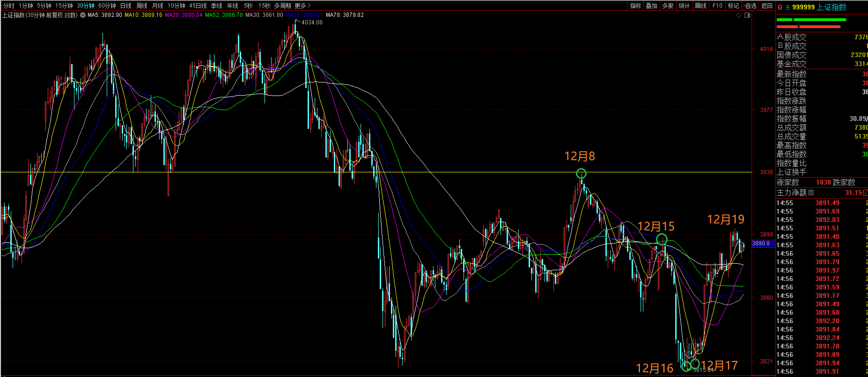Click the 3938 price axis label
Viewport: 868px width, 377px height.
(x=766, y=172)
